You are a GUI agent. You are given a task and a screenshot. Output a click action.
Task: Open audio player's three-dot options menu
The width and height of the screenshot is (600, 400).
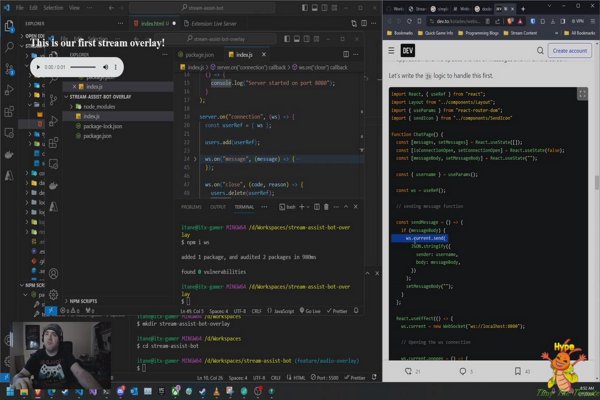116,67
